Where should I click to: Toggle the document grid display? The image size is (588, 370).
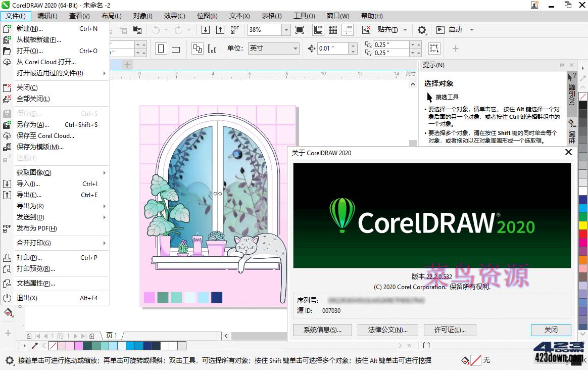333,29
